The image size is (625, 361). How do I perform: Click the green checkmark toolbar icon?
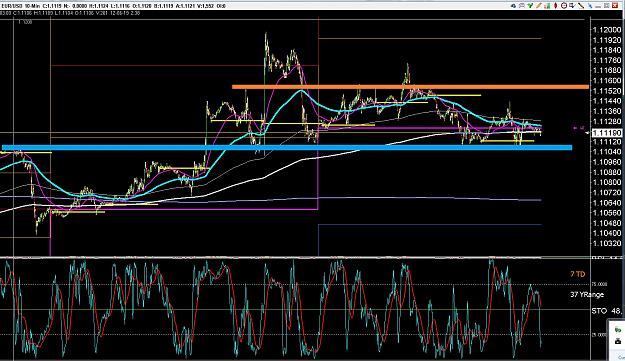coord(530,6)
